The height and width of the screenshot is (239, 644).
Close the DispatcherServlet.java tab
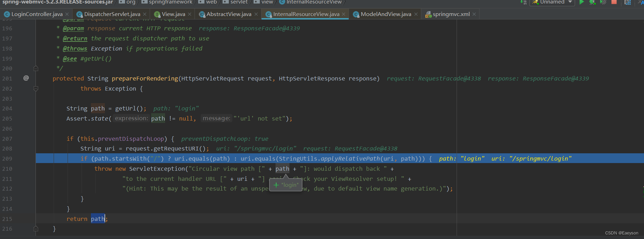click(145, 14)
